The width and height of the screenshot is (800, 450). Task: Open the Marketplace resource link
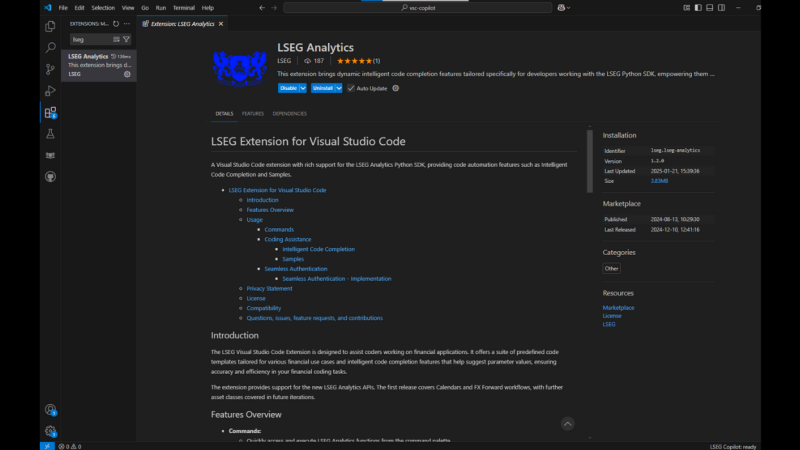[x=618, y=308]
